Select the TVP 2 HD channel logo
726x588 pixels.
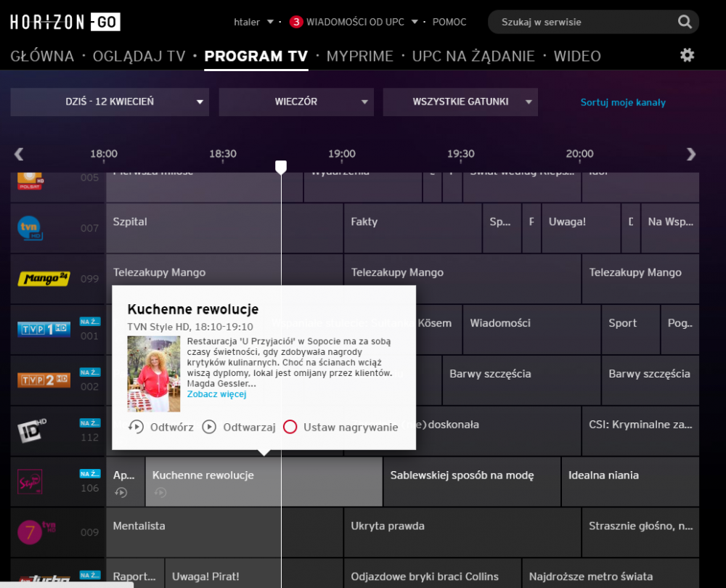44,380
